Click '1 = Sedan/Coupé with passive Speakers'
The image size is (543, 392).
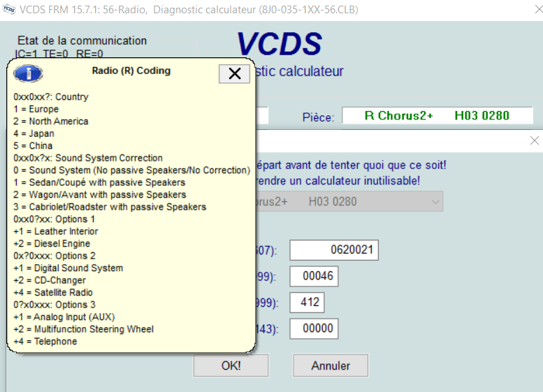click(99, 182)
